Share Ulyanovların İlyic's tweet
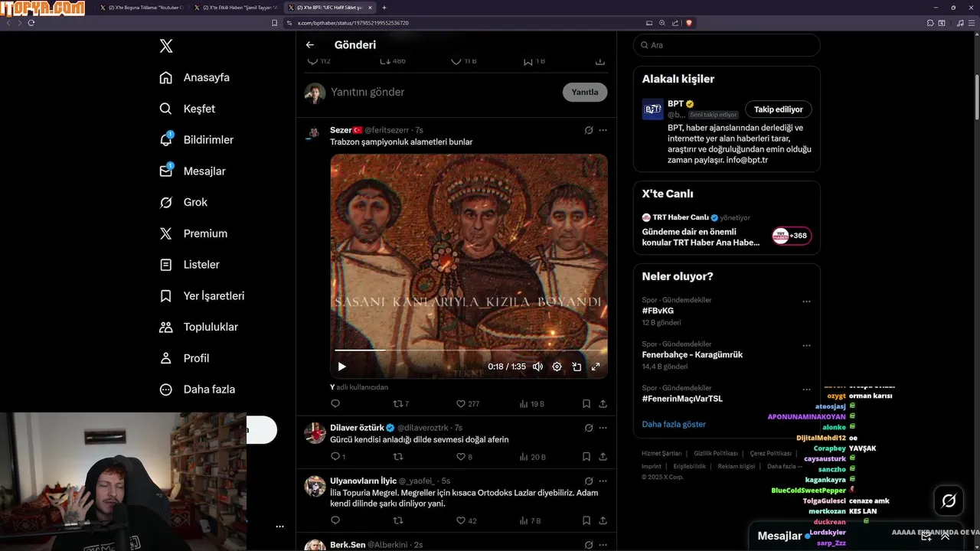The height and width of the screenshot is (551, 980). [x=603, y=520]
